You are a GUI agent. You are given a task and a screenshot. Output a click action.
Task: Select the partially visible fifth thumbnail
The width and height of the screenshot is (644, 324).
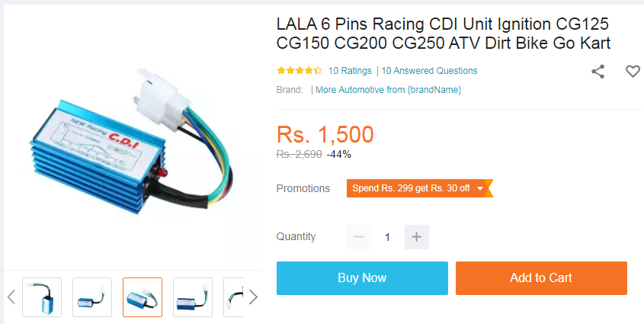(x=233, y=297)
